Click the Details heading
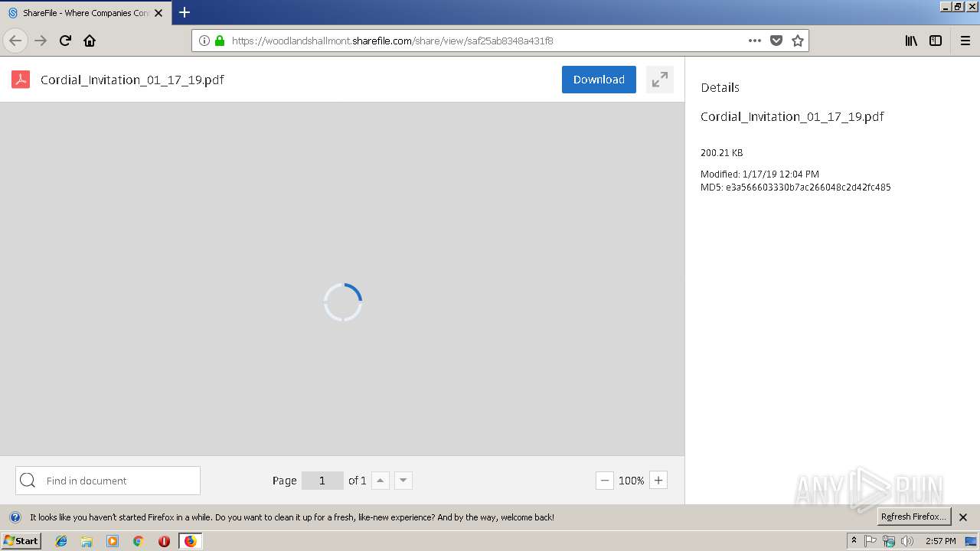The image size is (980, 551). [x=720, y=87]
